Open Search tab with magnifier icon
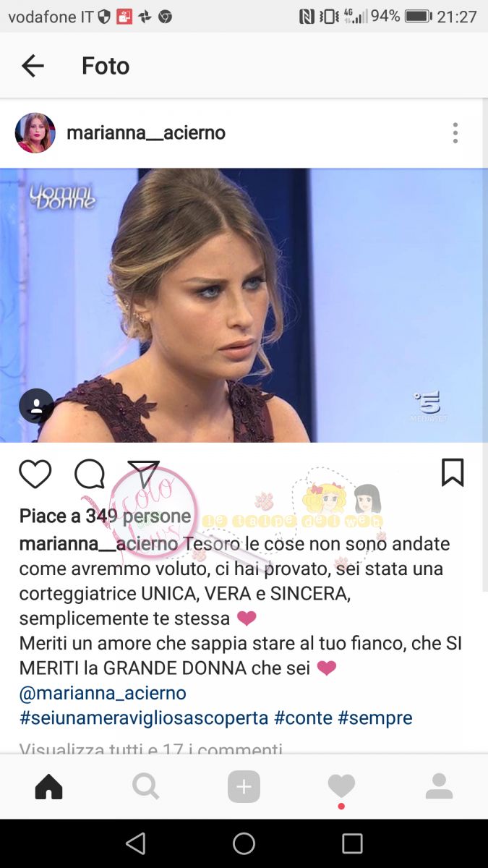This screenshot has width=488, height=868. coord(145,786)
